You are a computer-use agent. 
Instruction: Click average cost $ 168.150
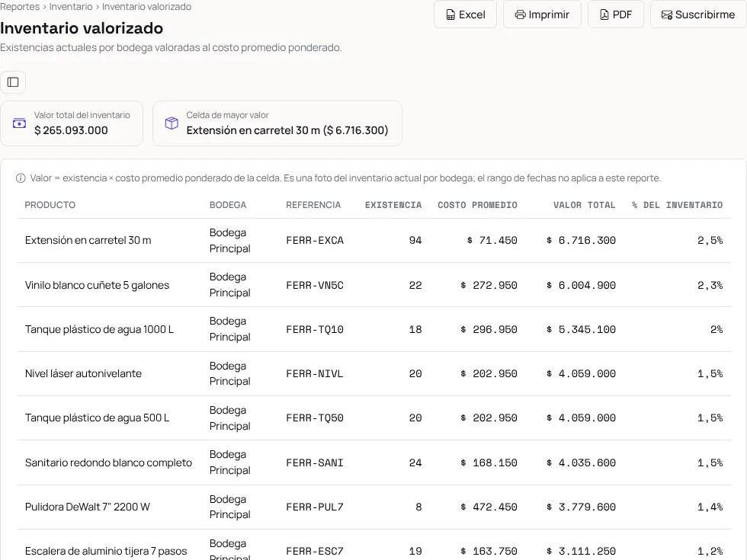pos(489,463)
